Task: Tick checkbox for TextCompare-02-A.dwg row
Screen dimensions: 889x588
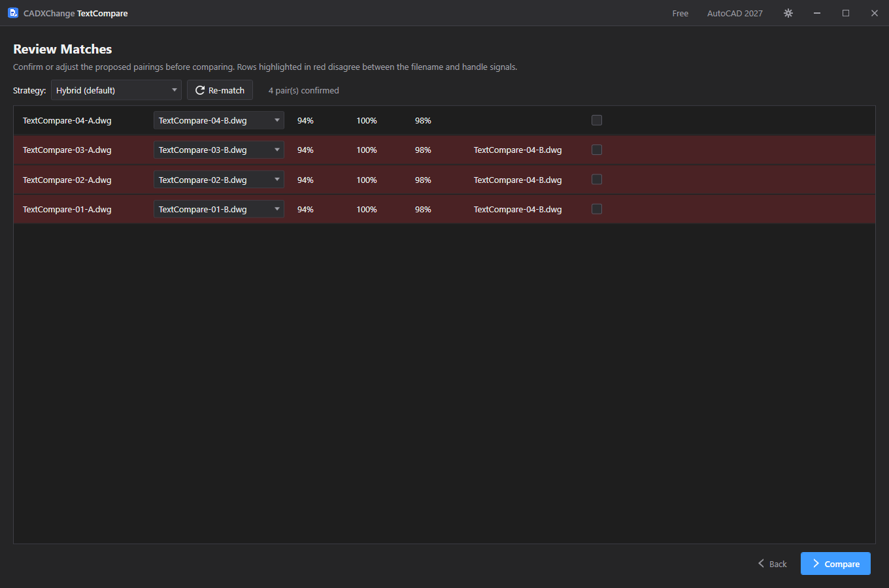Action: point(597,180)
